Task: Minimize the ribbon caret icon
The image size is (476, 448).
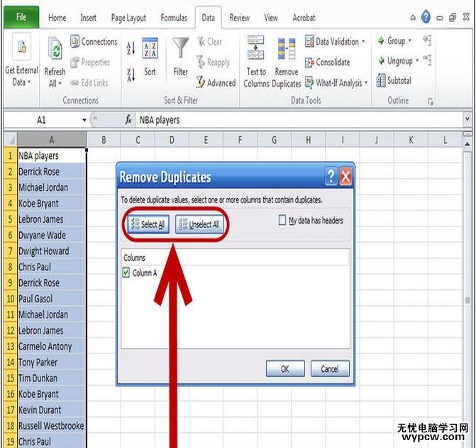Action: point(413,18)
